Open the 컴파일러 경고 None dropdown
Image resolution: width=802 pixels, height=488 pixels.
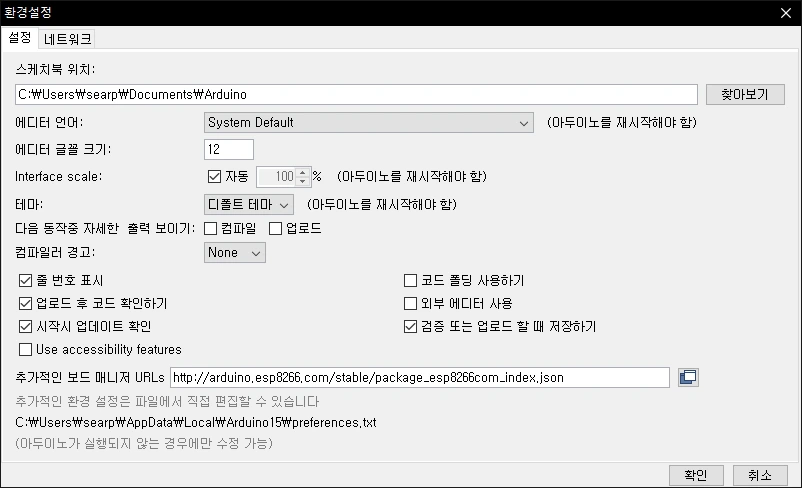coord(235,253)
